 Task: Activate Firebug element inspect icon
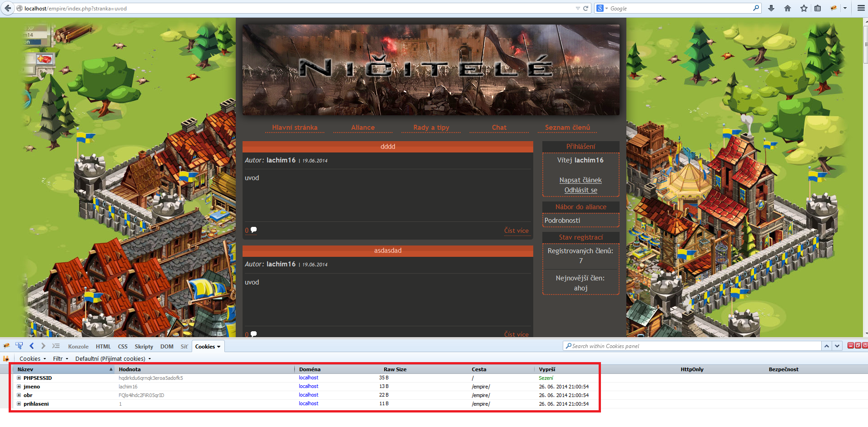19,346
